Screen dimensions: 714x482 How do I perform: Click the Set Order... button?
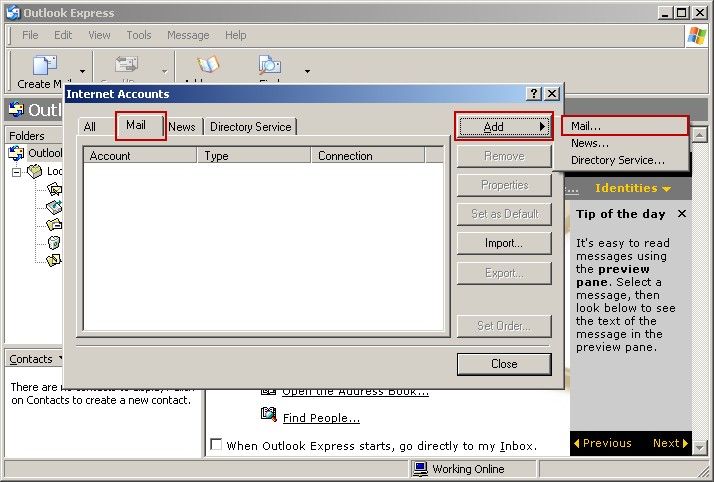tap(504, 326)
